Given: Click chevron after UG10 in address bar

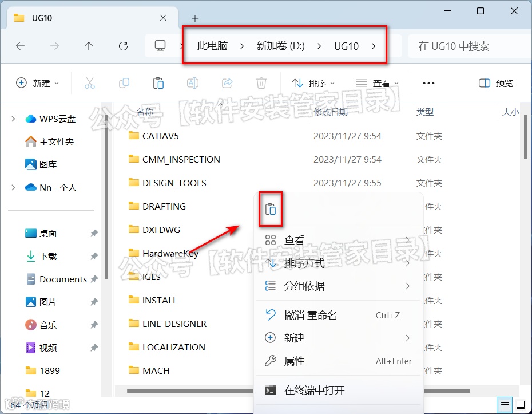Looking at the screenshot, I should click(x=374, y=46).
